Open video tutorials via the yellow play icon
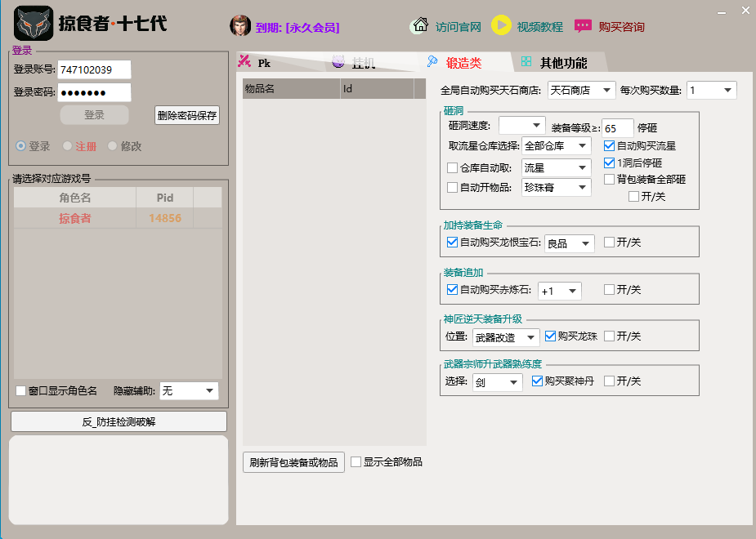756x539 pixels. [501, 25]
